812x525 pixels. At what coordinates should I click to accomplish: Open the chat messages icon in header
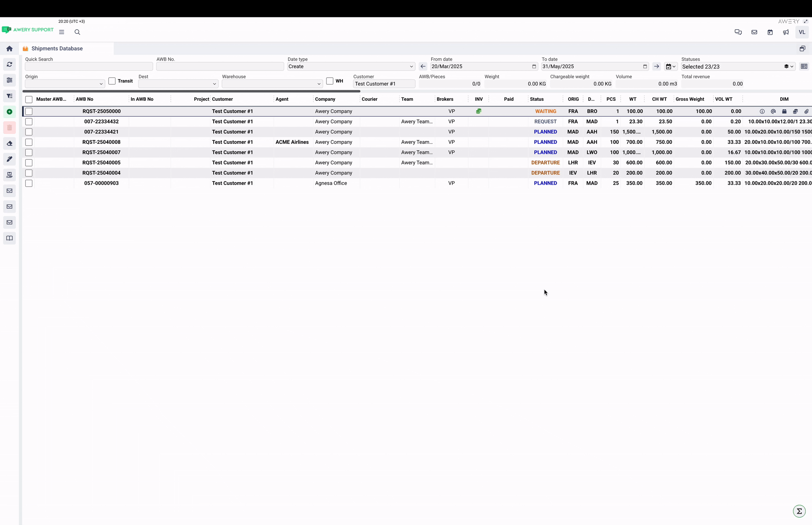tap(738, 32)
